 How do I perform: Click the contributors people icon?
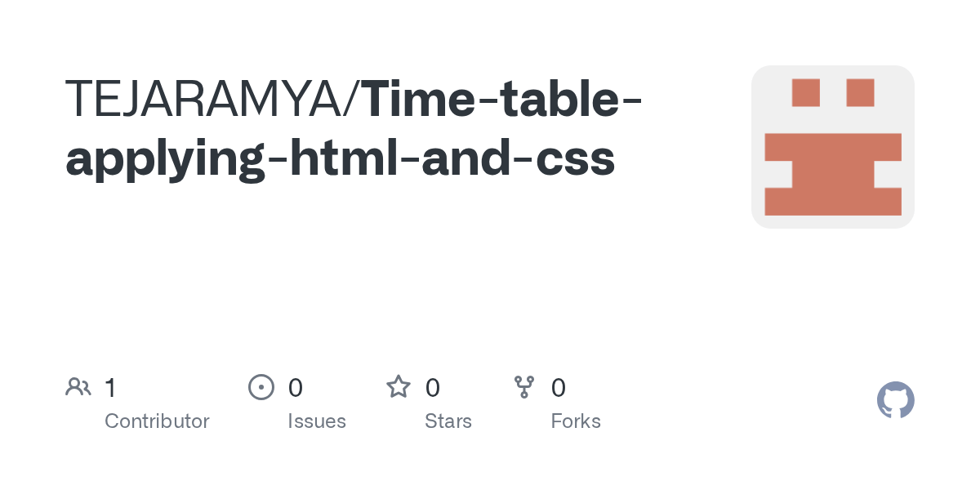78,387
